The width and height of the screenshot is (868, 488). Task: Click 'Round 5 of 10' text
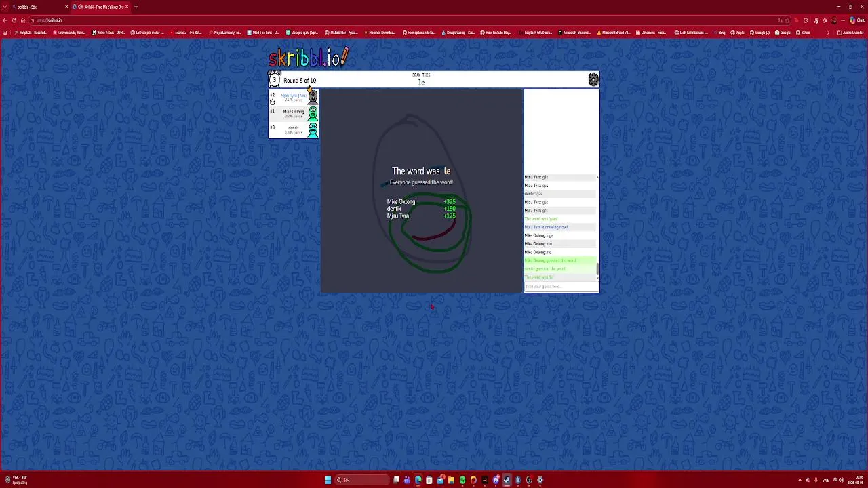tap(300, 81)
